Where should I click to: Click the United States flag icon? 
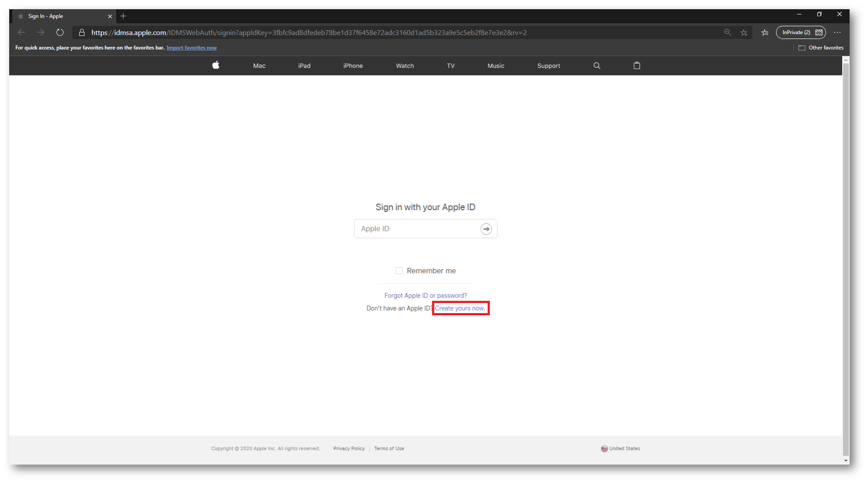604,449
